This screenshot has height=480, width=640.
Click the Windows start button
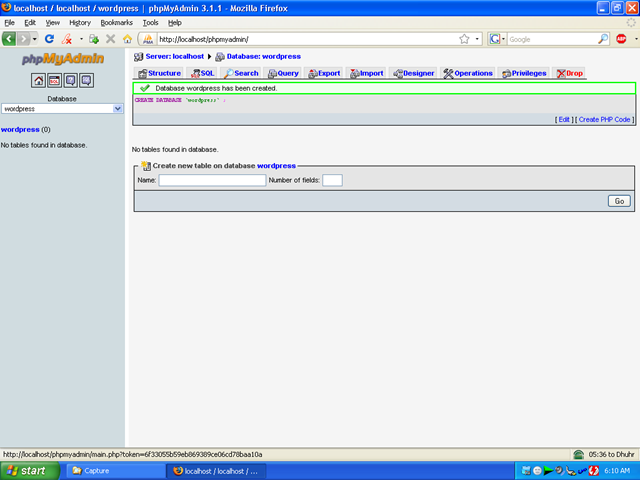coord(30,471)
